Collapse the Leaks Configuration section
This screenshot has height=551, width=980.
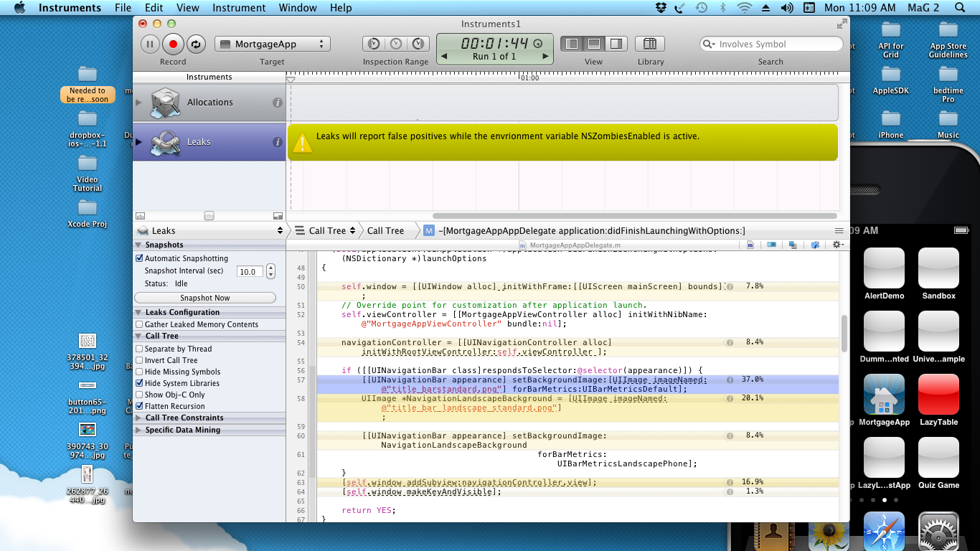click(x=138, y=313)
